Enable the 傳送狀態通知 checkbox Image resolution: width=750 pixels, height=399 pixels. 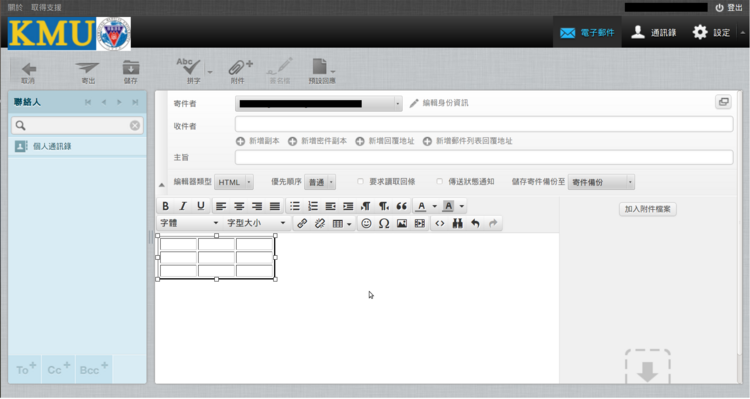[439, 182]
